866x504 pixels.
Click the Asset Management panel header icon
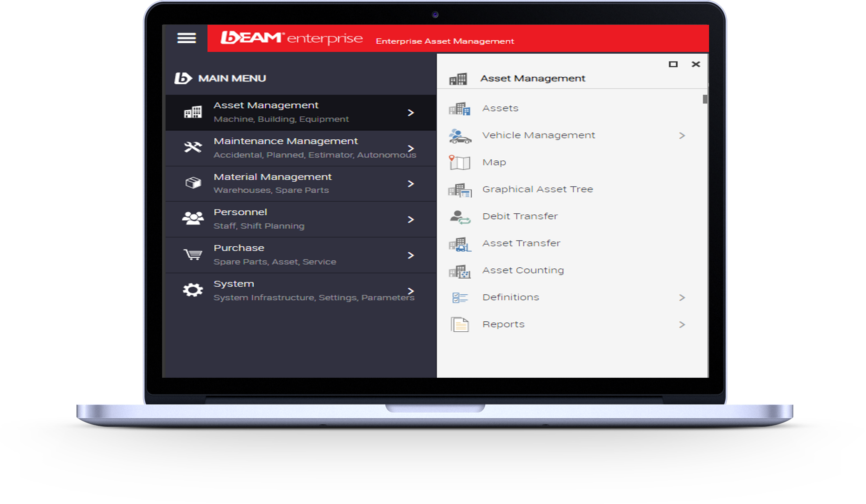(458, 79)
